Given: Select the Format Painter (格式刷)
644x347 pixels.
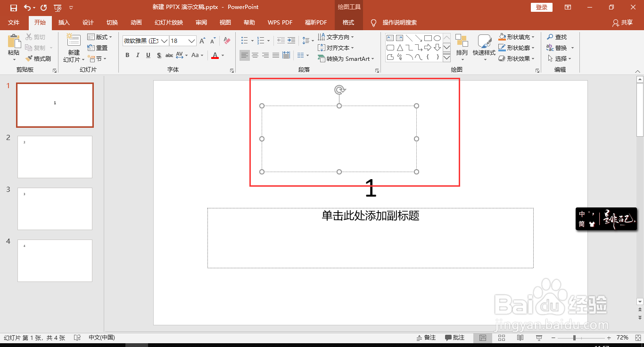Looking at the screenshot, I should point(38,59).
